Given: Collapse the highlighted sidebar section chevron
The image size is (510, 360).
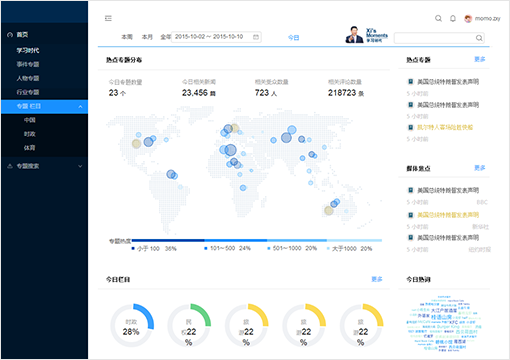Looking at the screenshot, I should [x=80, y=107].
